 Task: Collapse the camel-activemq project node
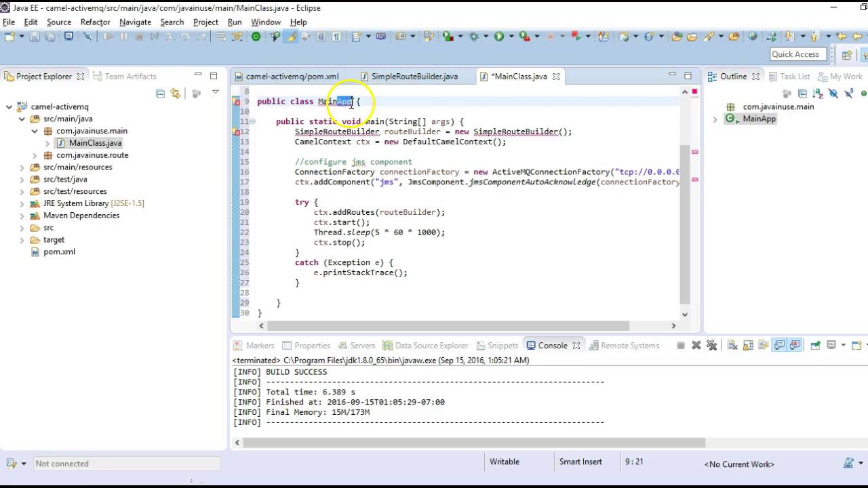coord(9,107)
